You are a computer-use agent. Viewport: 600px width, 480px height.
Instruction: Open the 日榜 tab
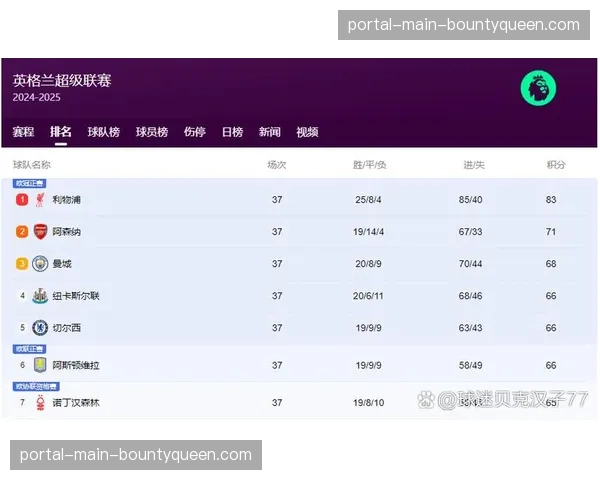pyautogui.click(x=232, y=132)
